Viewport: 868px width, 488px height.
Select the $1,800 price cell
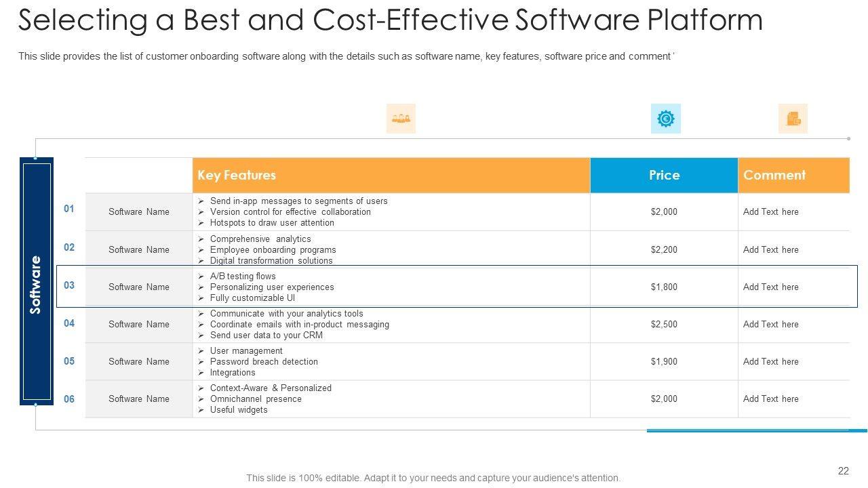(664, 287)
